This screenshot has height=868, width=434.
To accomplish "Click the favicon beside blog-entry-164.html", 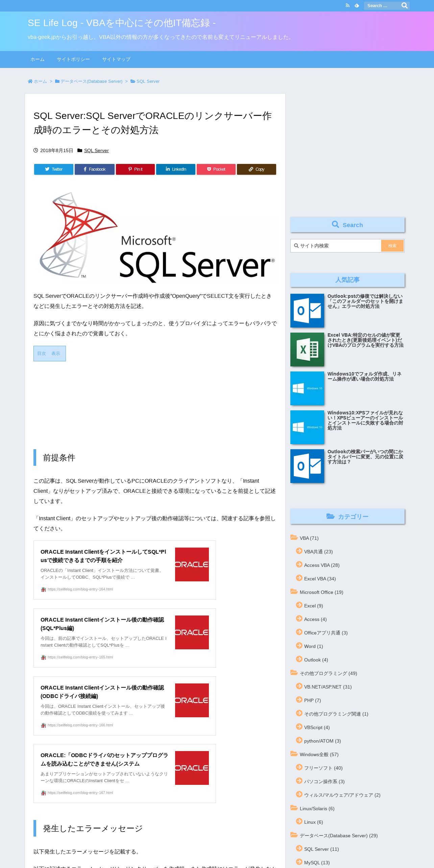I will click(x=44, y=589).
